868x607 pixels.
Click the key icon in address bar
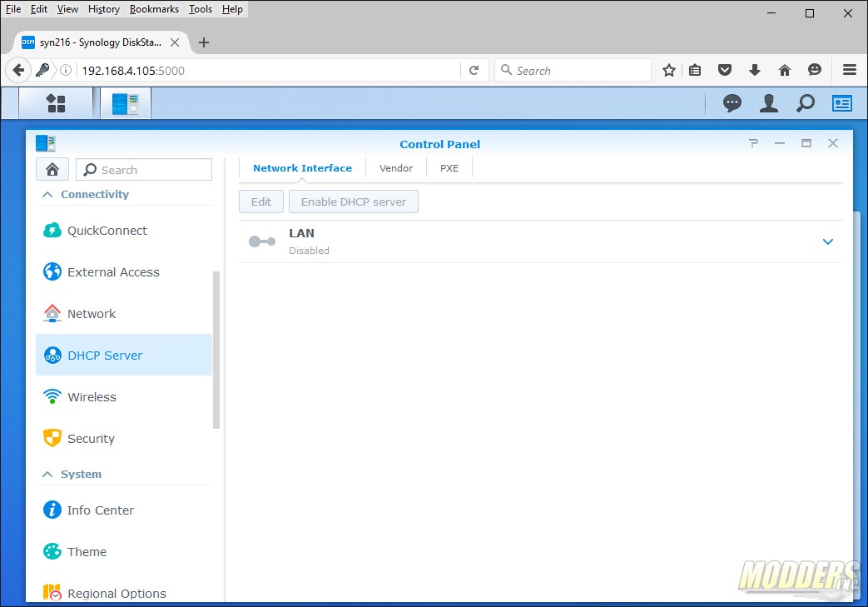42,70
